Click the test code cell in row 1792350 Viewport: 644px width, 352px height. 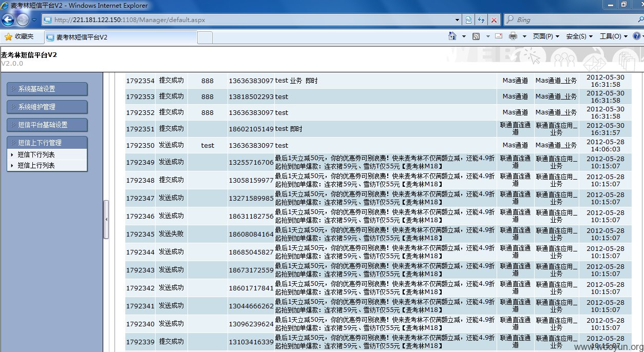[x=207, y=145]
